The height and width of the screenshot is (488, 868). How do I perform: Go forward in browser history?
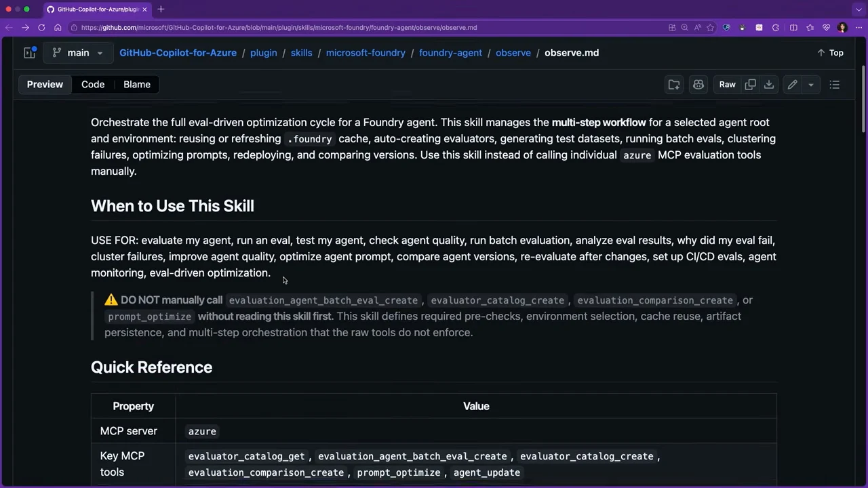(25, 28)
